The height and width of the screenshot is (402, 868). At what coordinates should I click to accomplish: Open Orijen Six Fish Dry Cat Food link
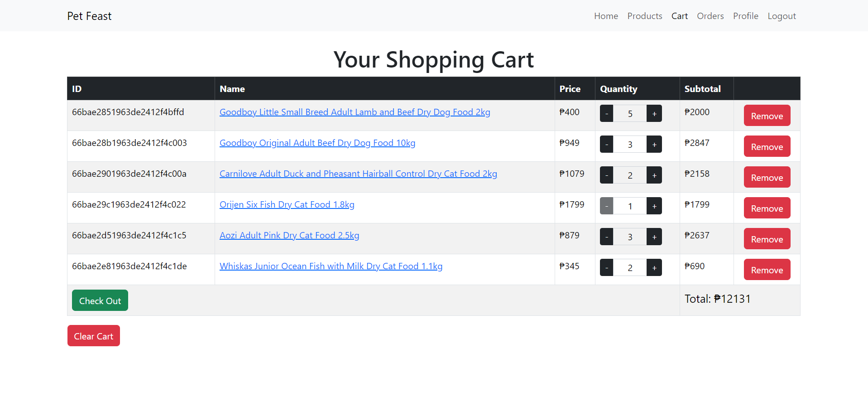[287, 204]
